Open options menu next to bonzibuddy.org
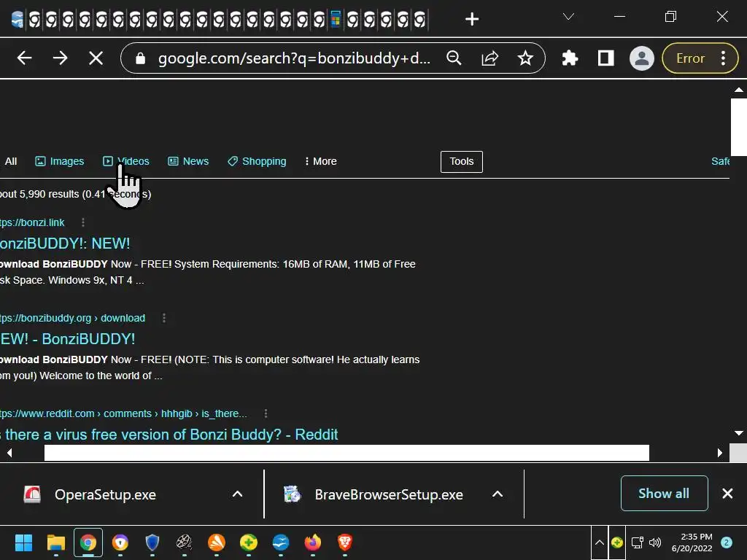Screen dimensions: 747x560 (x=164, y=318)
